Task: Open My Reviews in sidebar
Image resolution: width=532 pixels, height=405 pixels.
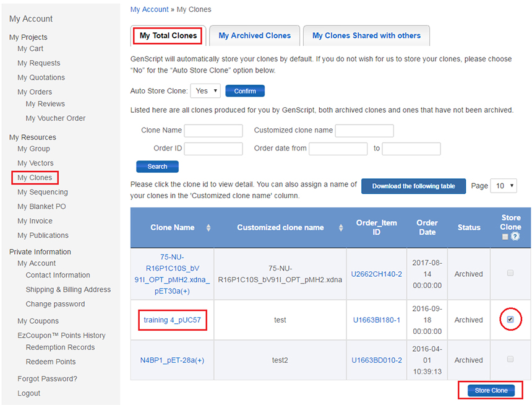Action: (45, 104)
